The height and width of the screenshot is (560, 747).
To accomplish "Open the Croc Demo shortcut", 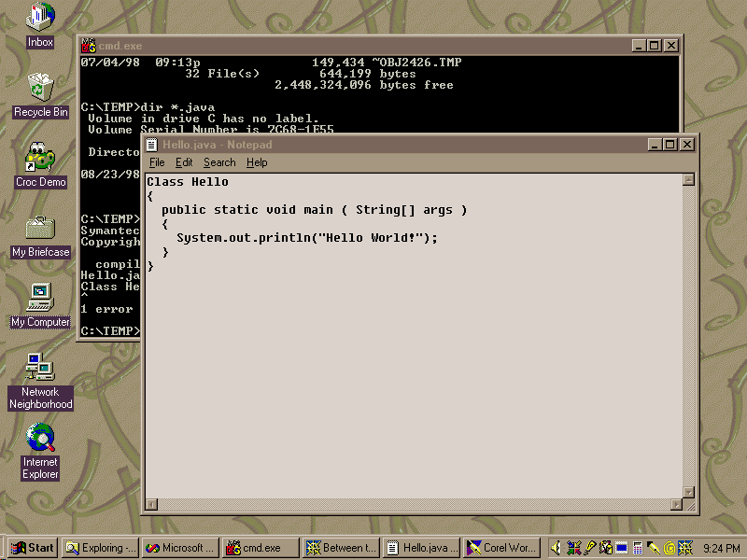I will pos(40,158).
